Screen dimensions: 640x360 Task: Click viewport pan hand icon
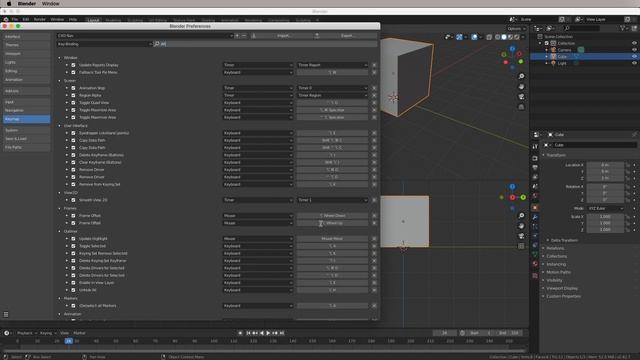[521, 87]
